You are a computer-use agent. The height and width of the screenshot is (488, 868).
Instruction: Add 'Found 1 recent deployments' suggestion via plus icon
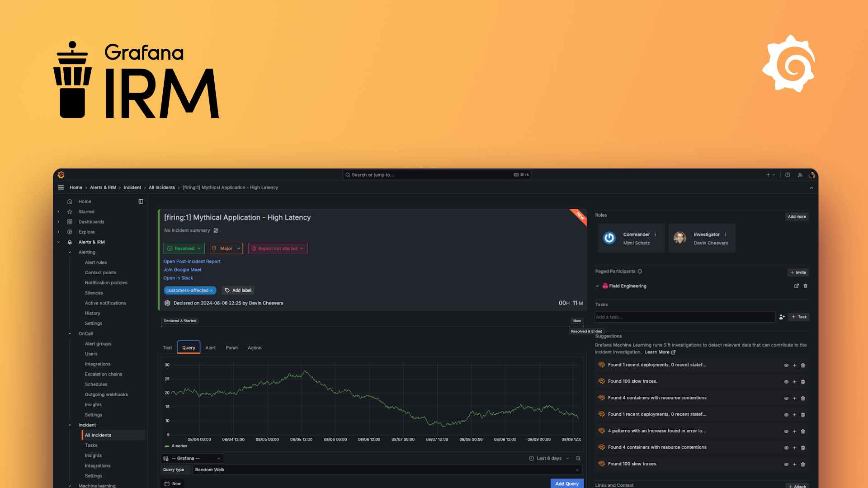pyautogui.click(x=794, y=365)
